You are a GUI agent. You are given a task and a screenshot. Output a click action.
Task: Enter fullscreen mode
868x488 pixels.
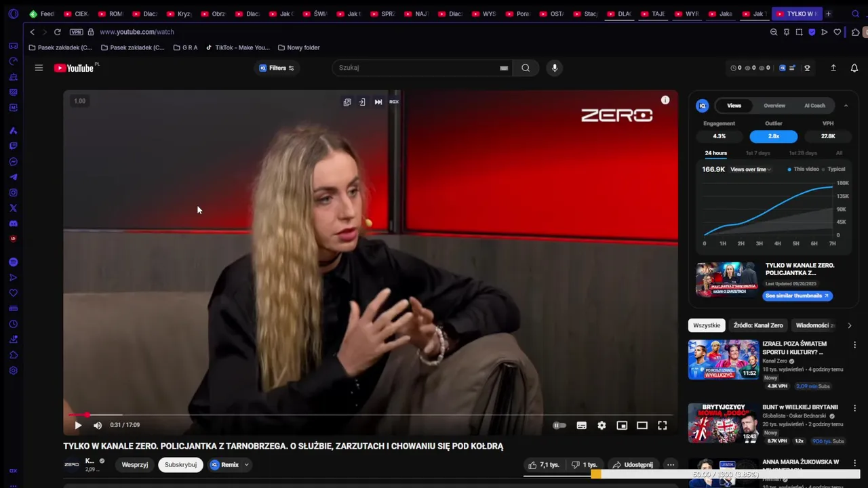click(663, 426)
